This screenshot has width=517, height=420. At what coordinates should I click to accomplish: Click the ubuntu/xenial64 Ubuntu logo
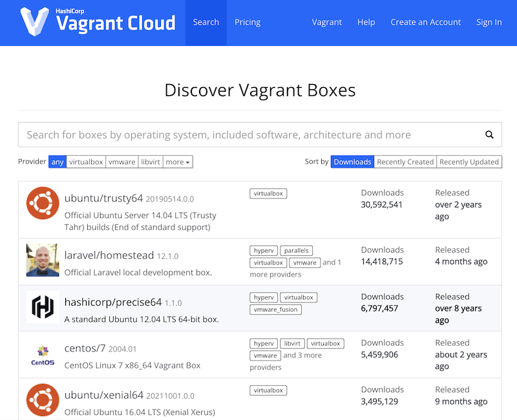[43, 400]
